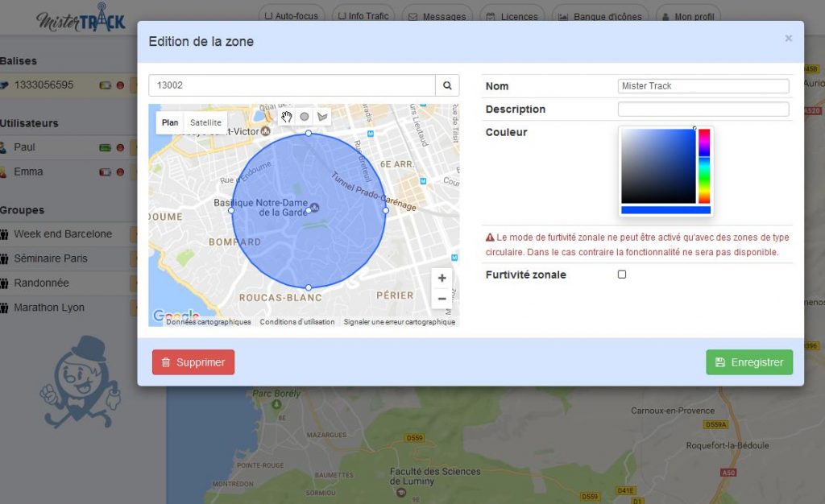Zoom in the zone map with plus
The height and width of the screenshot is (504, 825).
(x=442, y=278)
